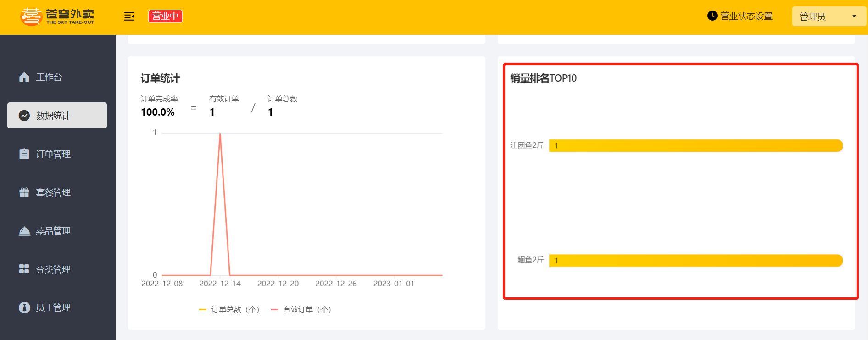Toggle the 订单总数 legend series
Screen dimensions: 868x340
[x=229, y=310]
